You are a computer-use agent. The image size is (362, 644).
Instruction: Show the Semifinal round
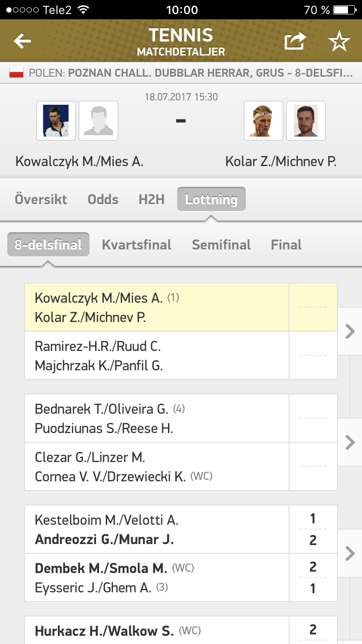pyautogui.click(x=222, y=245)
